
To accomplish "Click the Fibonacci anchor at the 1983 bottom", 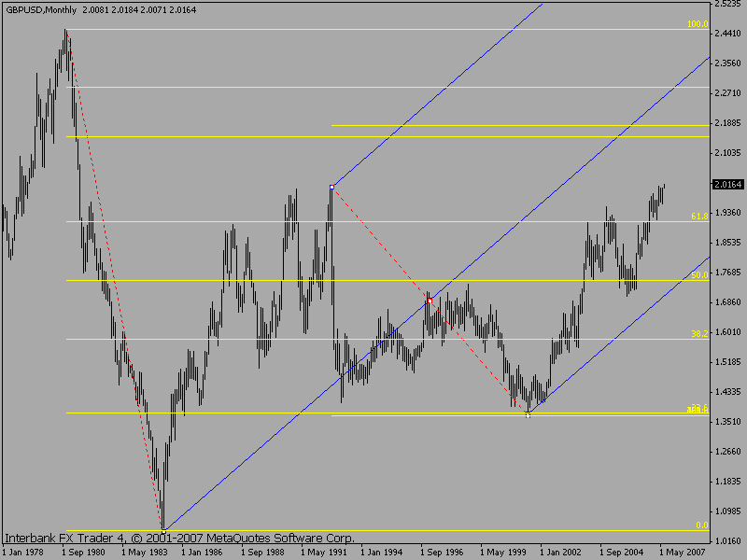I will [164, 531].
